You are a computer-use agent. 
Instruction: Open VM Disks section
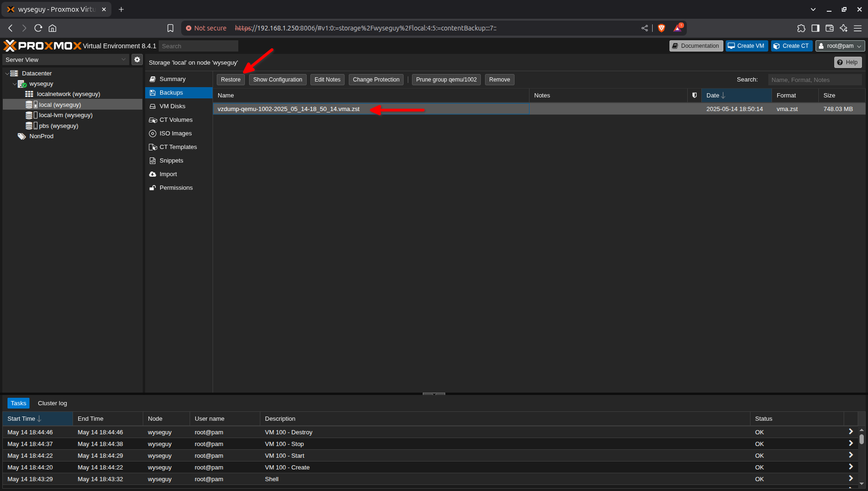(179, 106)
